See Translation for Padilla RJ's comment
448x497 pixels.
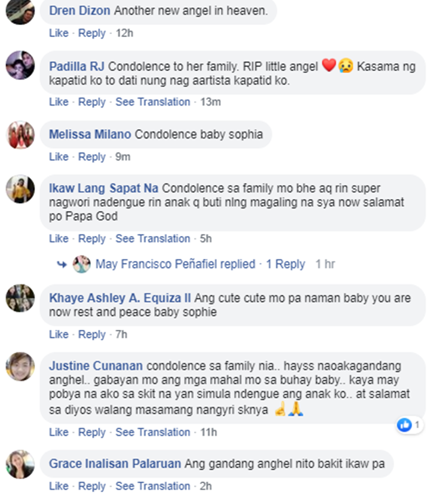click(x=152, y=102)
